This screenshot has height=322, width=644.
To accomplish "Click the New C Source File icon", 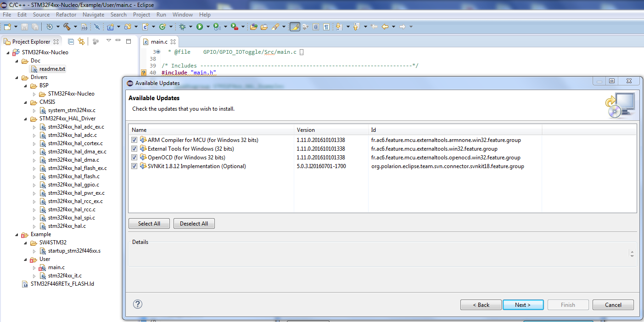I will pos(145,27).
